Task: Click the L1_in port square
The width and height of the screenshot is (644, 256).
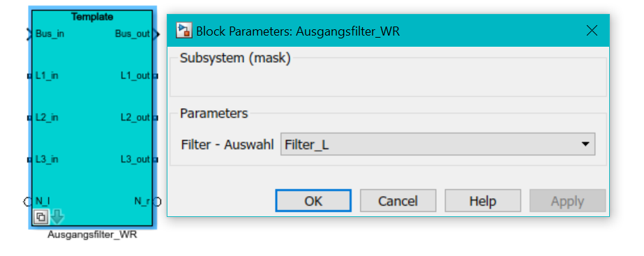Action: (x=29, y=76)
